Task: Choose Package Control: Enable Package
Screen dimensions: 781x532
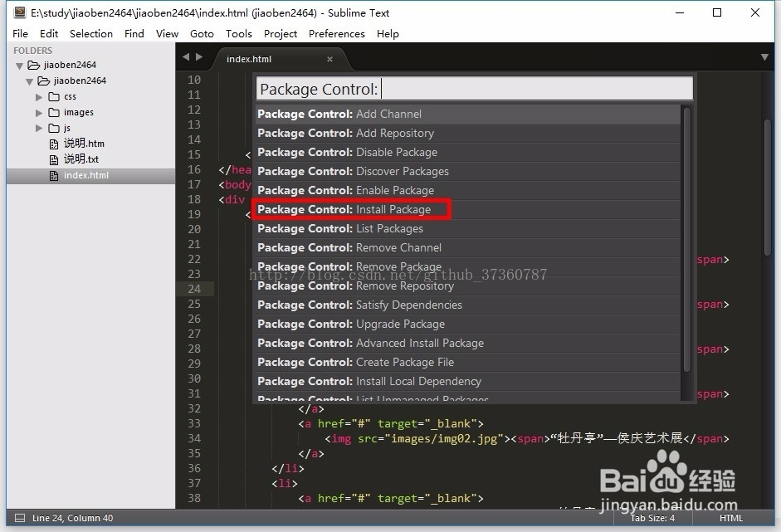Action: [468, 190]
